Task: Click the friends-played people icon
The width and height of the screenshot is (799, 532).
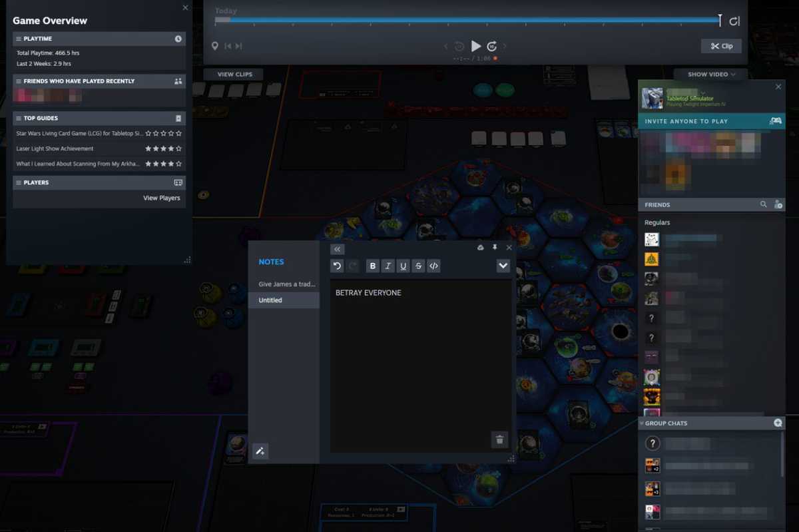Action: (x=178, y=81)
